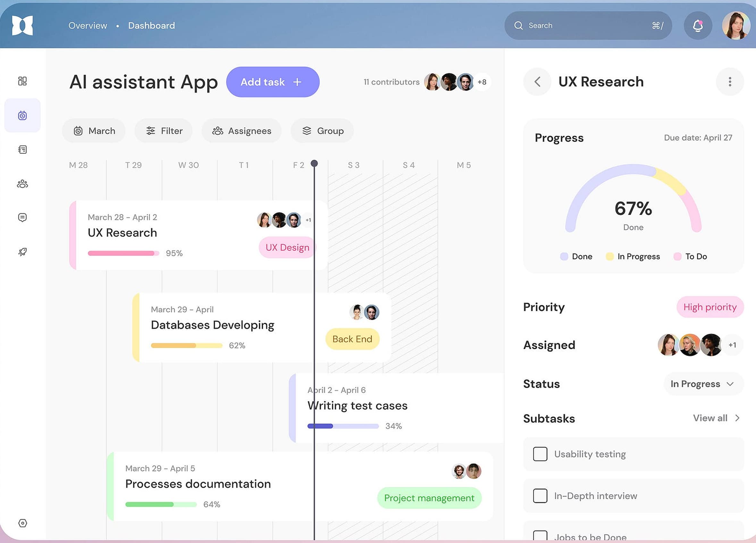756x543 pixels.
Task: Open the Group options dropdown
Action: 322,131
